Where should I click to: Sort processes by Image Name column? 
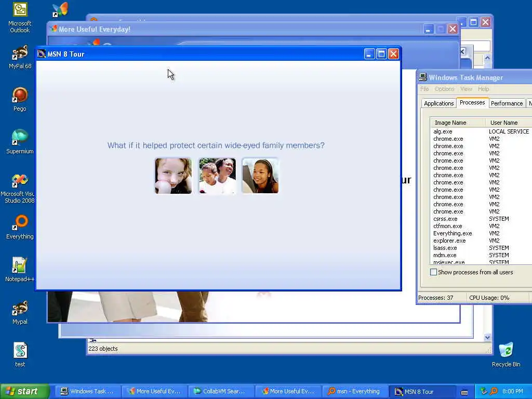(458, 123)
